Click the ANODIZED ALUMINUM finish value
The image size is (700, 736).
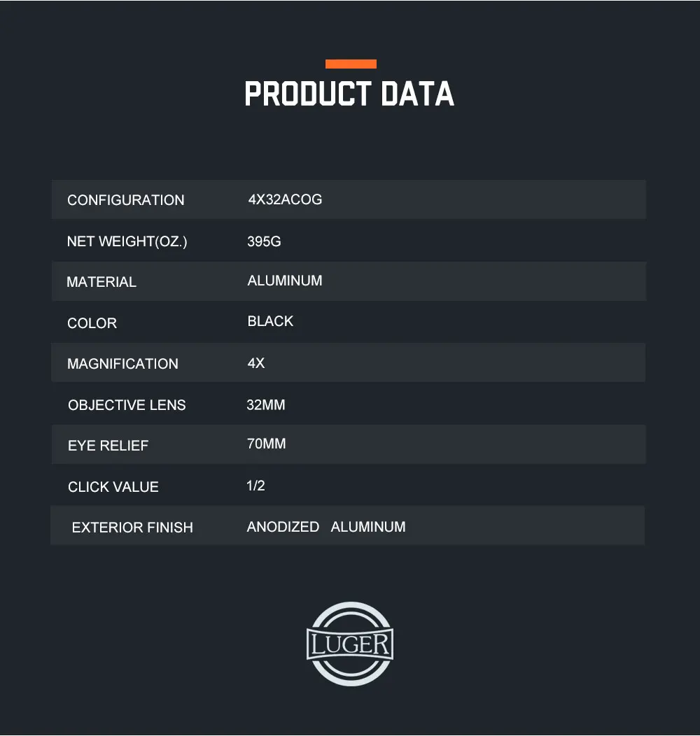tap(326, 527)
